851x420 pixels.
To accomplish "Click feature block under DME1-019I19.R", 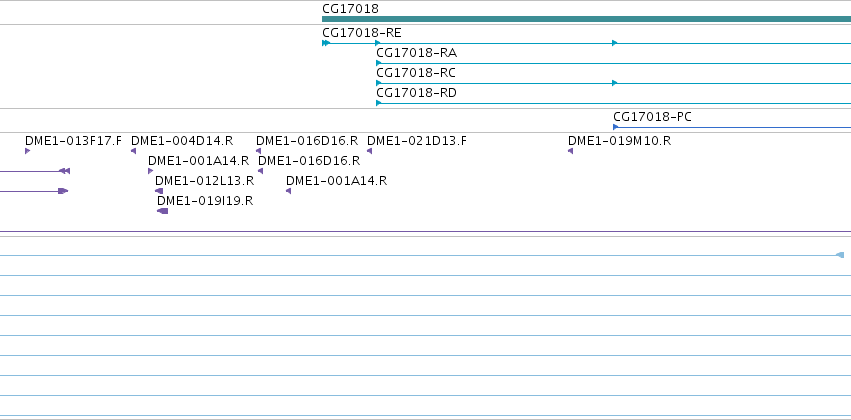I will 163,211.
